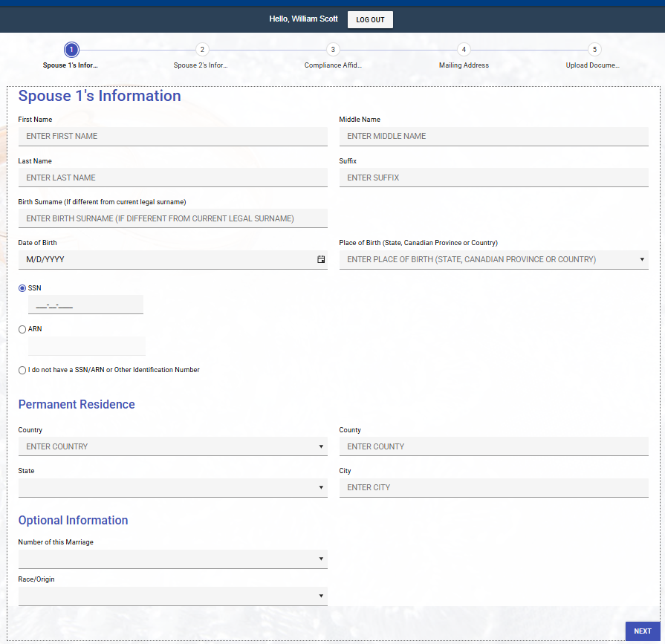This screenshot has width=665, height=644.
Task: Select step 3 Compliance Affidavit circle
Action: 333,50
